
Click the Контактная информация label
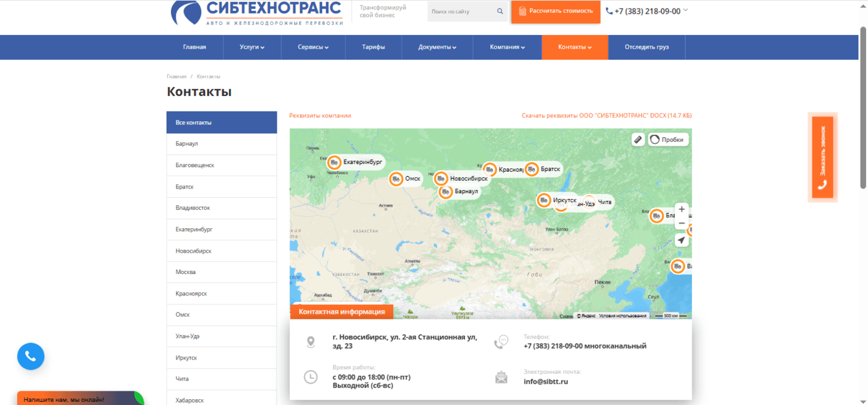[341, 312]
